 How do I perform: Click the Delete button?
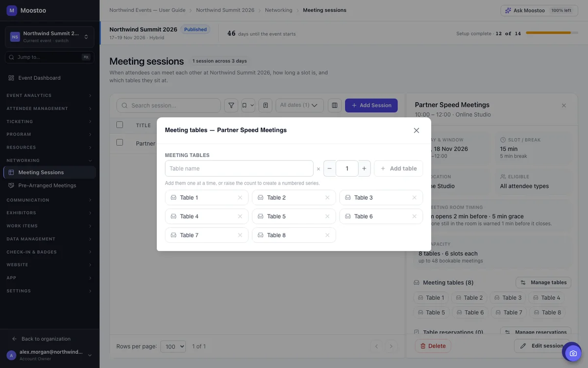tap(433, 346)
